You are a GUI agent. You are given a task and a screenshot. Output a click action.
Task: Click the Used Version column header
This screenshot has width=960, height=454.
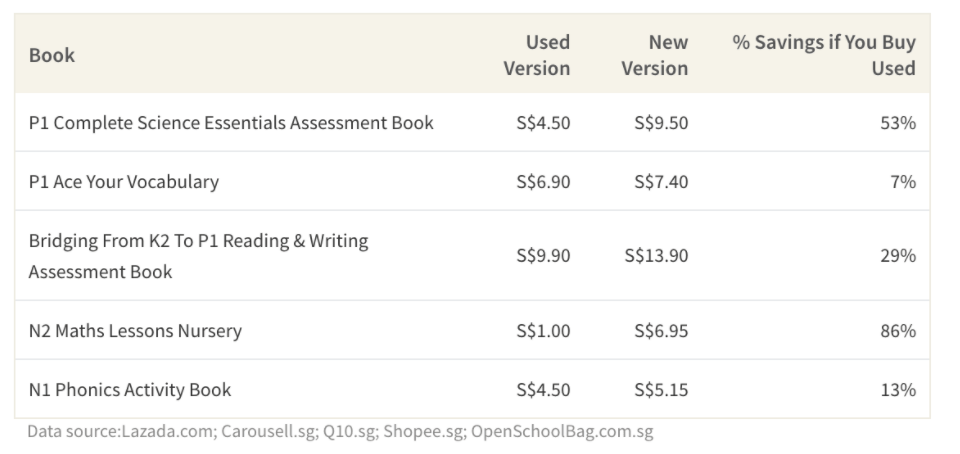[x=537, y=55]
